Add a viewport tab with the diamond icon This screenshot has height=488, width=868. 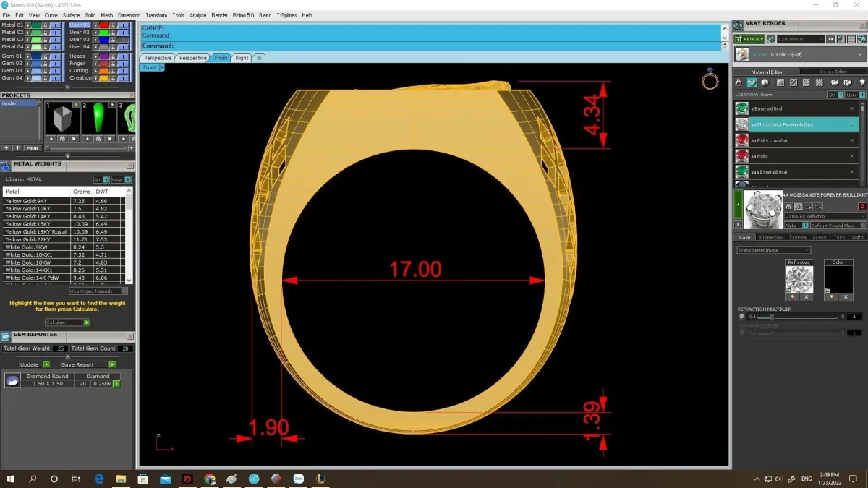point(259,58)
